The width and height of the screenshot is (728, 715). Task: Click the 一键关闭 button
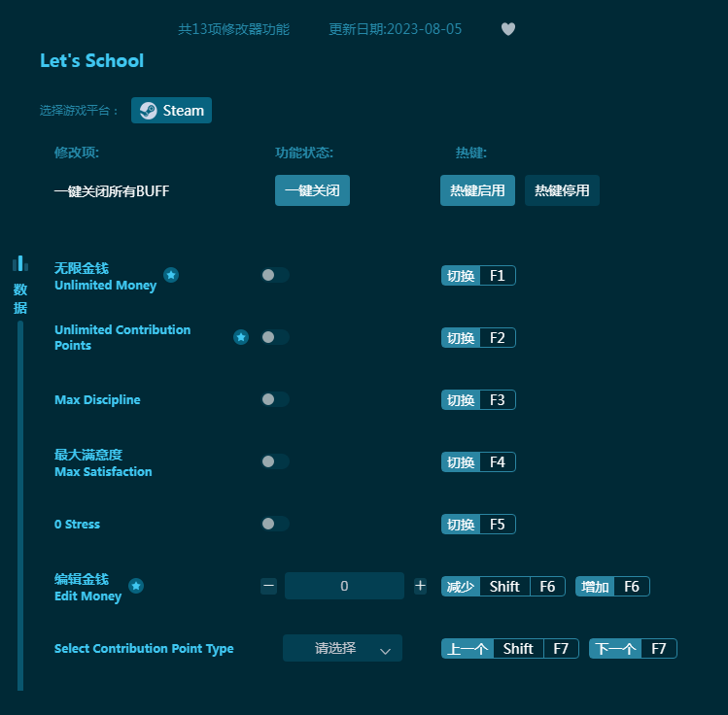312,190
